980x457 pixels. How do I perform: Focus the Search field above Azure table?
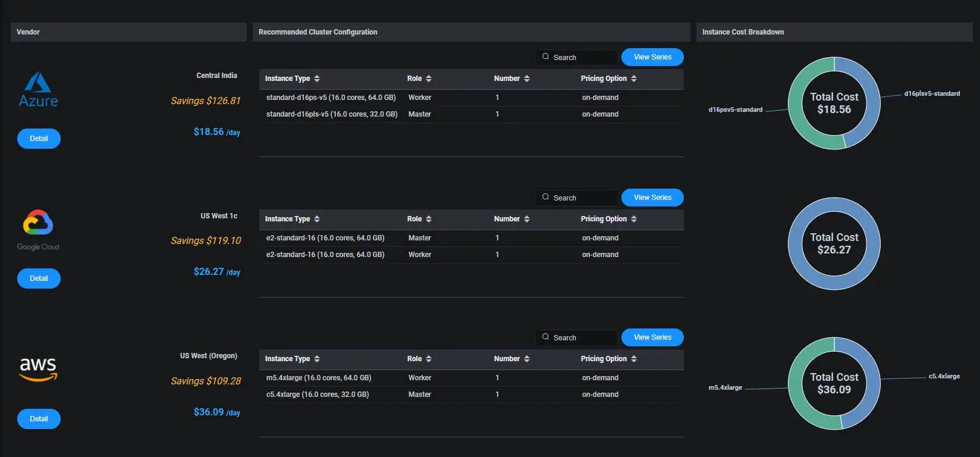click(x=577, y=57)
